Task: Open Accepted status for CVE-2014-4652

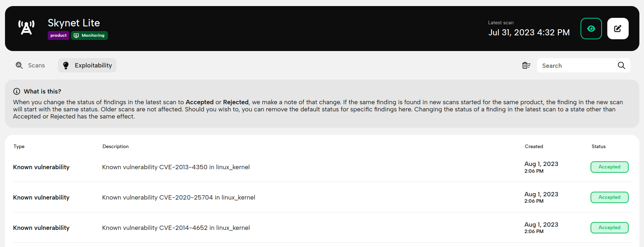Action: click(609, 228)
